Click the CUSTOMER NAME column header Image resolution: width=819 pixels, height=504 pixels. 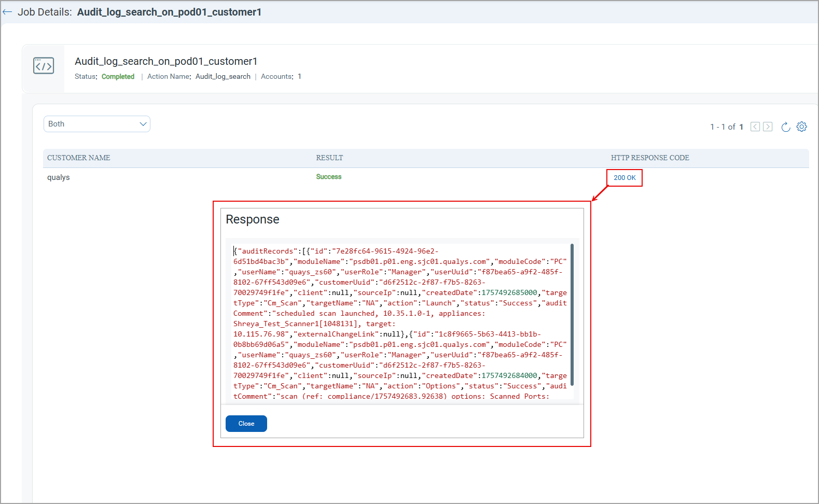(79, 158)
